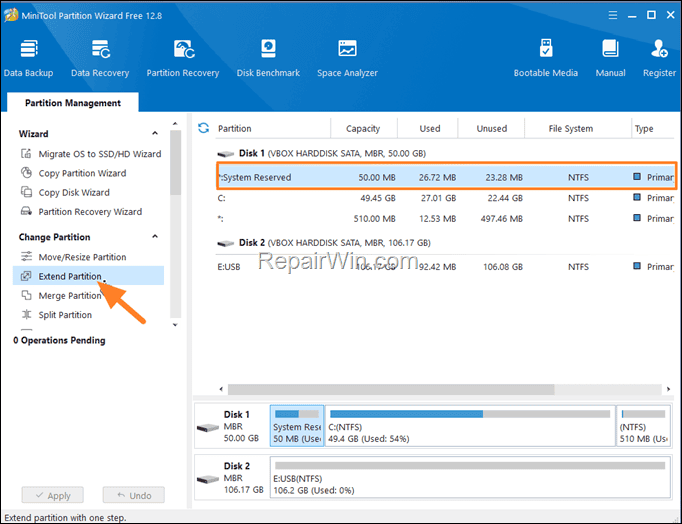Click sidebar scroll up arrow
This screenshot has height=524, width=682.
tap(175, 124)
